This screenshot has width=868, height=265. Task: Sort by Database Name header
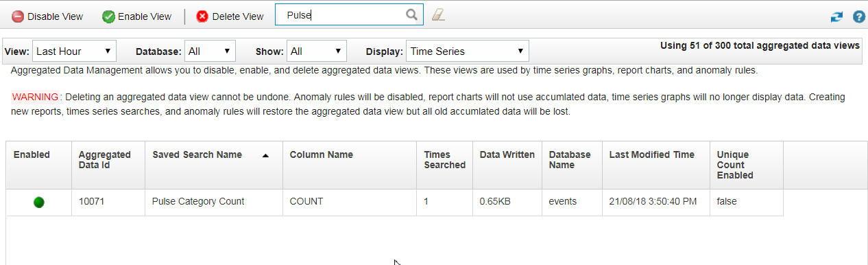point(572,165)
